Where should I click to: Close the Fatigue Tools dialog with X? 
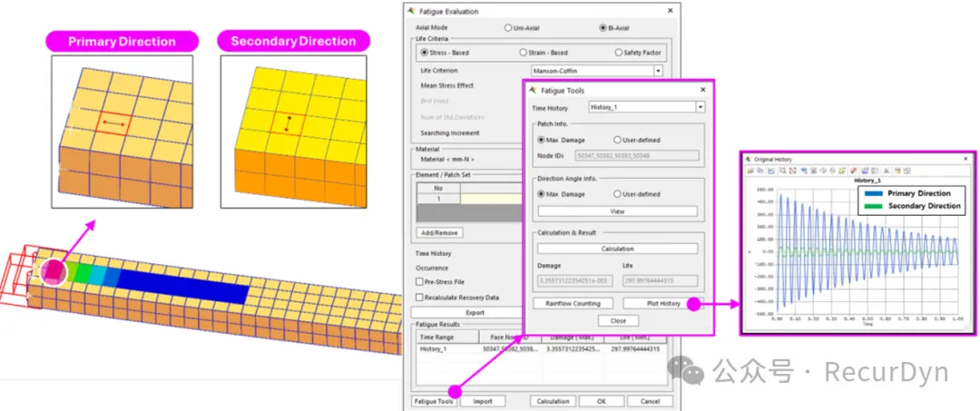(703, 91)
